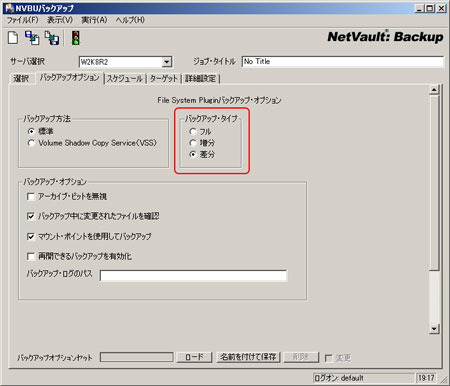This screenshot has height=386, width=450.
Task: Switch to the 詳細設定 tab
Action: coord(200,79)
